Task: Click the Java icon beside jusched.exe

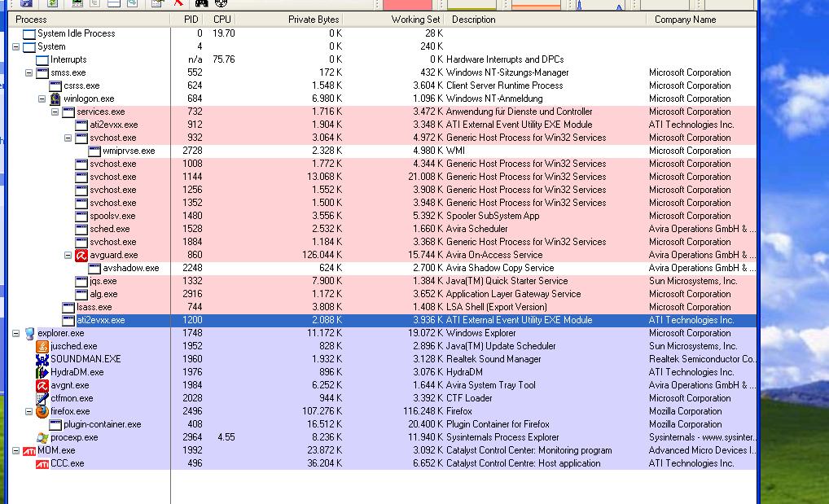Action: coord(42,346)
